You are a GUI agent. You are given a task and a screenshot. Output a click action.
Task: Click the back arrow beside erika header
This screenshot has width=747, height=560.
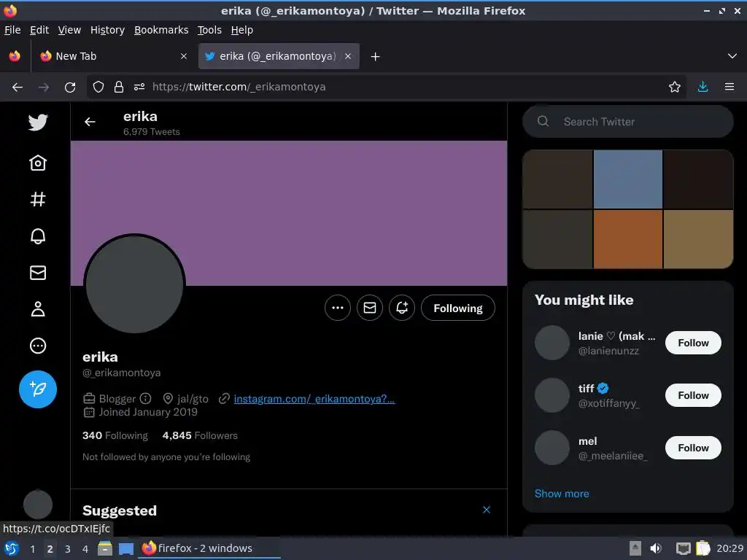[90, 122]
